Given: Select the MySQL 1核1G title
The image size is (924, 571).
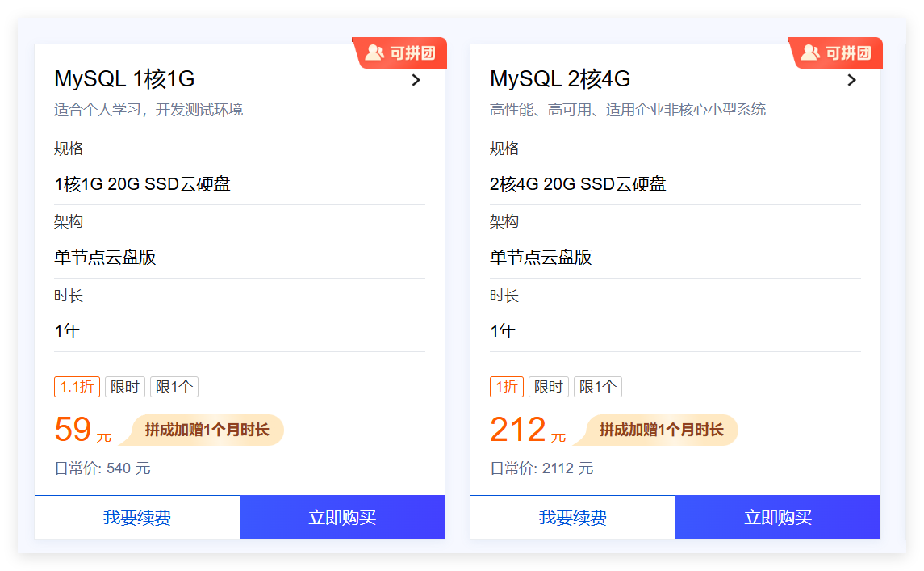Looking at the screenshot, I should [124, 79].
